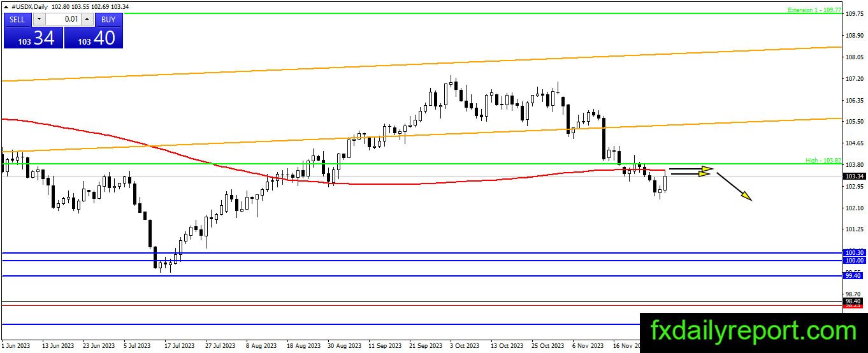Click the SELL button
The height and width of the screenshot is (353, 868).
pos(17,19)
